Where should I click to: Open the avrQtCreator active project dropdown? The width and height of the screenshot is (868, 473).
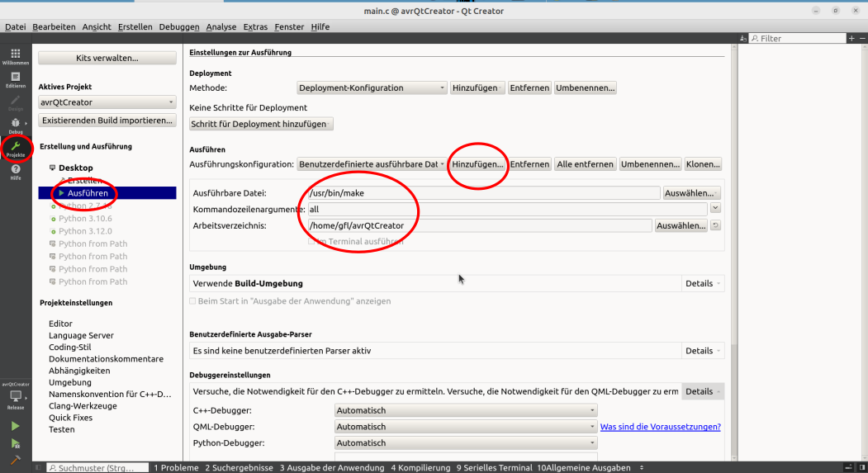pyautogui.click(x=107, y=102)
